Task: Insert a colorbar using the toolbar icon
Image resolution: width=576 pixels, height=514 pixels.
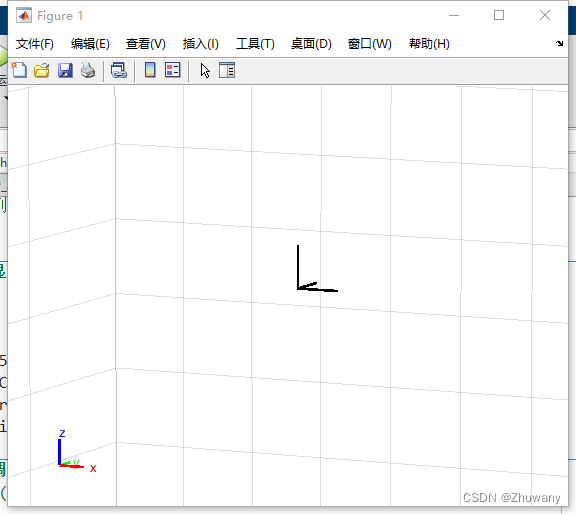Action: (150, 70)
